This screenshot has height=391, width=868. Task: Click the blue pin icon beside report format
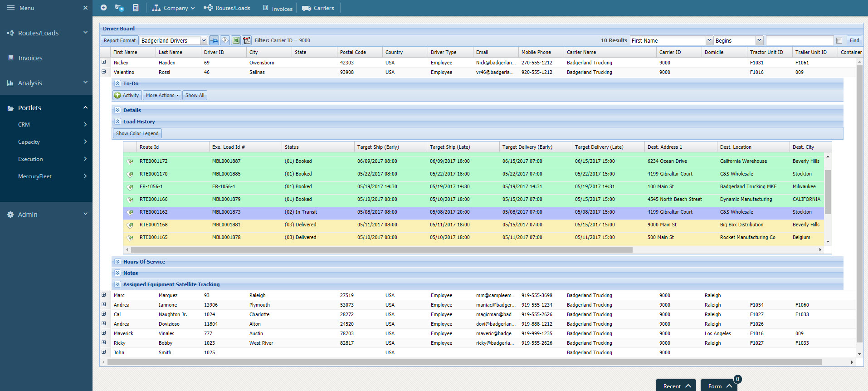click(x=214, y=40)
